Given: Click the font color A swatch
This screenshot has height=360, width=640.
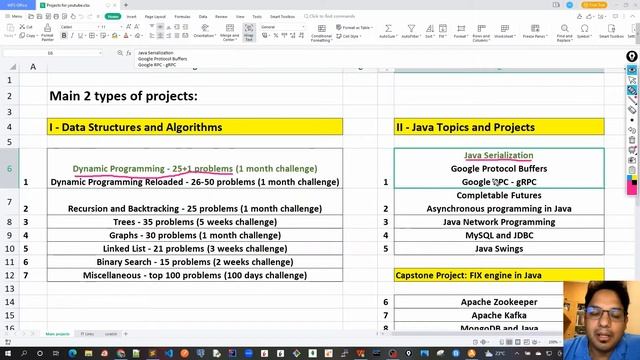Looking at the screenshot, I should (126, 36).
